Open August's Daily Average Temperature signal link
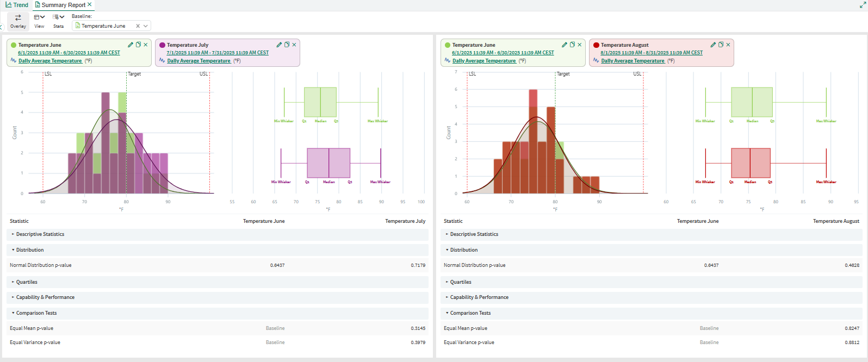868x362 pixels. pyautogui.click(x=633, y=61)
